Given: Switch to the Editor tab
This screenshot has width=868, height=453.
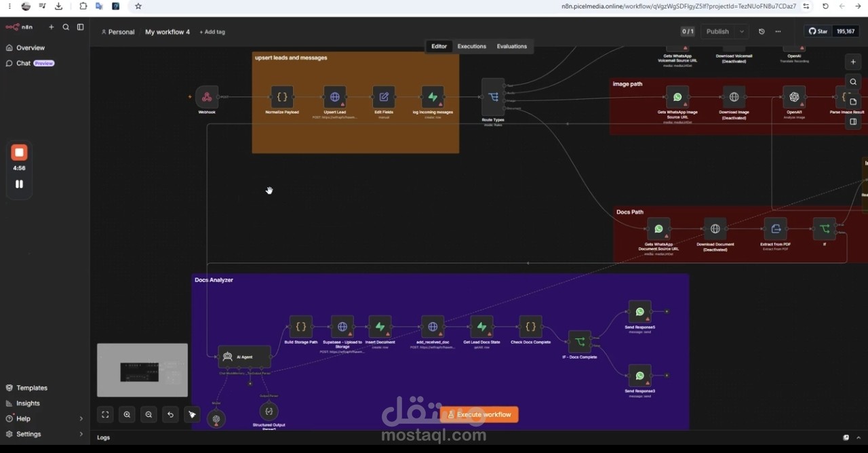Looking at the screenshot, I should [x=439, y=46].
